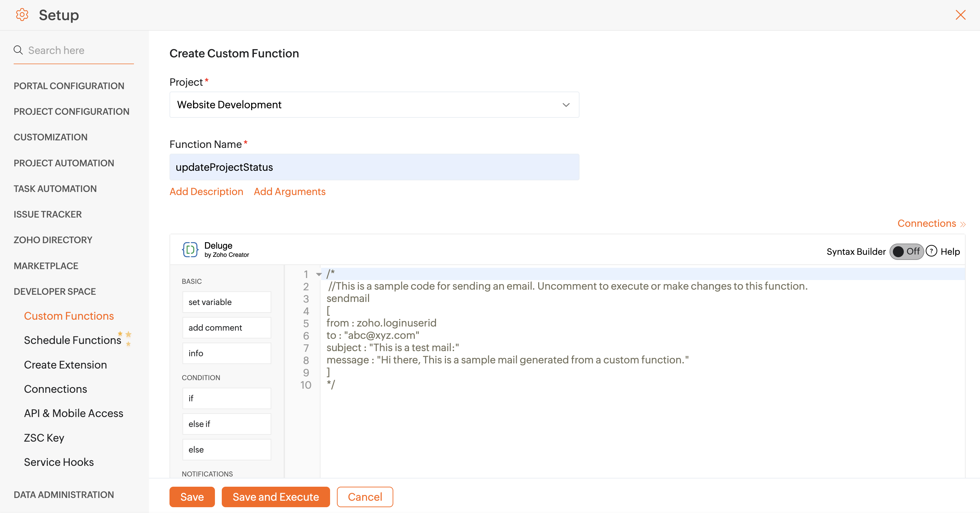Click the Deluge logo icon
The image size is (980, 513).
190,250
